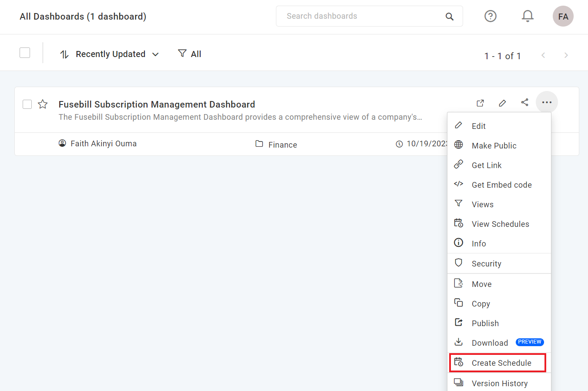Click the share icon for the Fusebill dashboard
The image size is (588, 391).
click(524, 102)
